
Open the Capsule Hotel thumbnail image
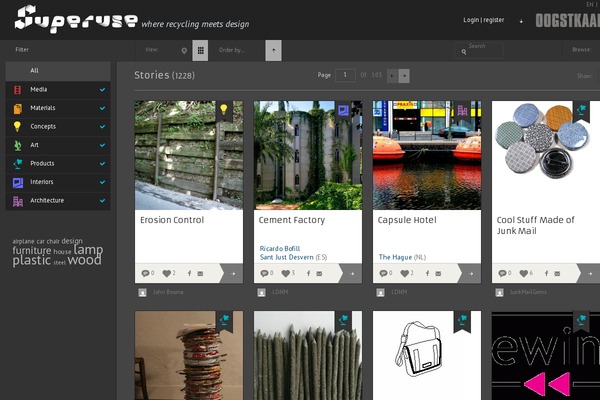(427, 155)
